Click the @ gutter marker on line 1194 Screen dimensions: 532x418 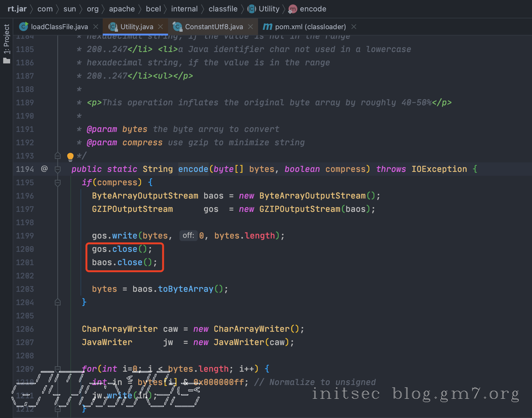44,169
